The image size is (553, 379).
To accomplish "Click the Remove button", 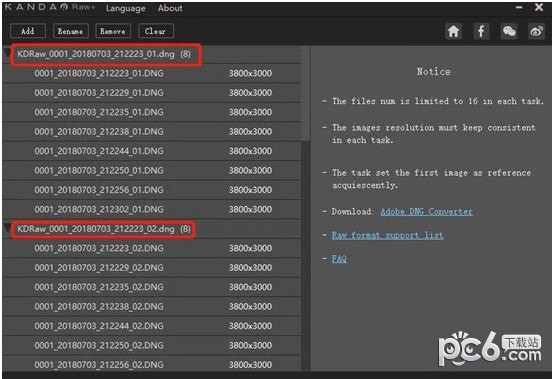I will click(113, 31).
